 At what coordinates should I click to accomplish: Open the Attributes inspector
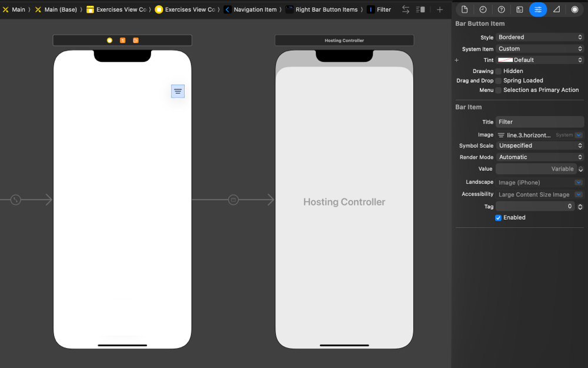pos(538,9)
